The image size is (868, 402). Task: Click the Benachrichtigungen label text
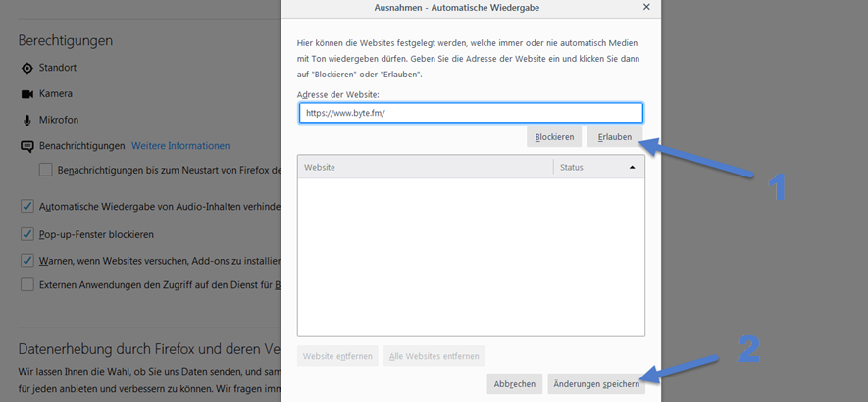coord(82,146)
